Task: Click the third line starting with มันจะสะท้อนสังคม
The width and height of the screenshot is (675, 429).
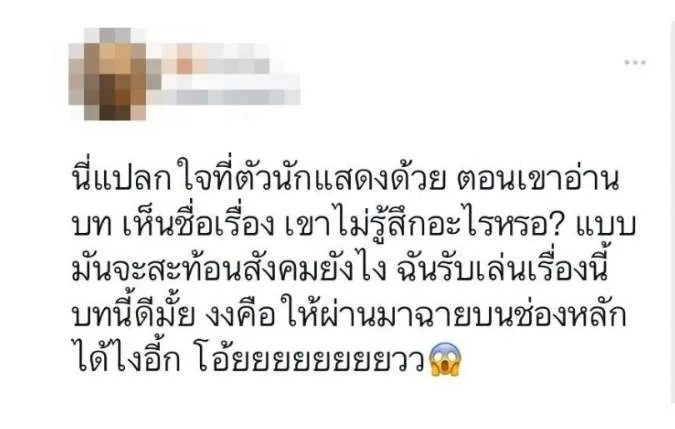Action: (x=341, y=270)
